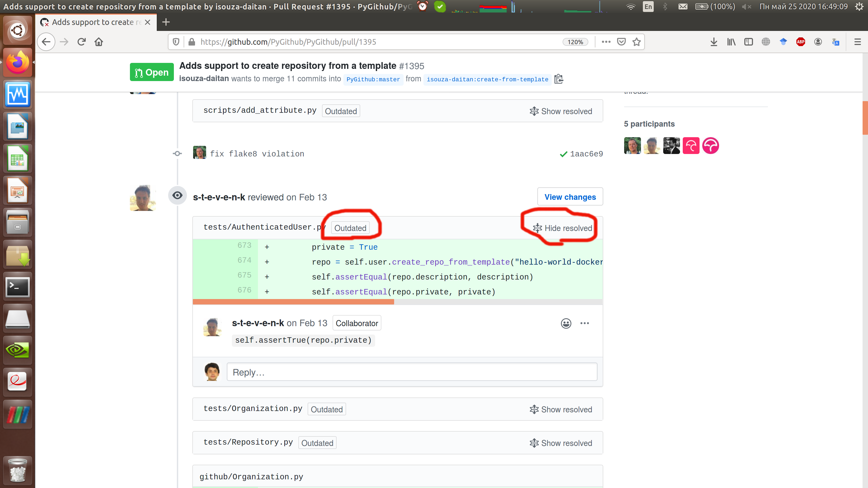
Task: Open page actions ellipsis in address bar
Action: [606, 42]
